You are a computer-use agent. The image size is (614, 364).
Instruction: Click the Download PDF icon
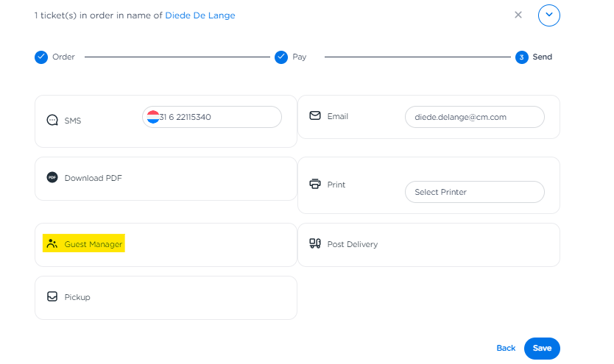[x=52, y=177]
